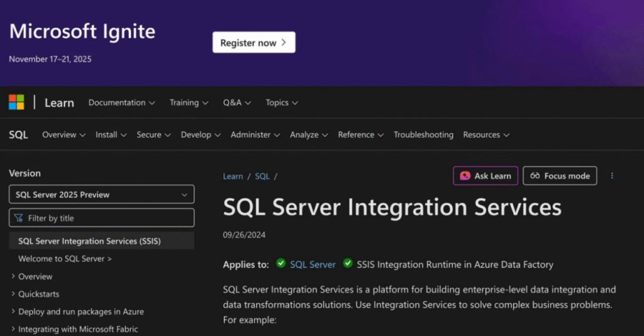Open the Administer menu in SQL navigation
This screenshot has width=644, height=336.
255,135
